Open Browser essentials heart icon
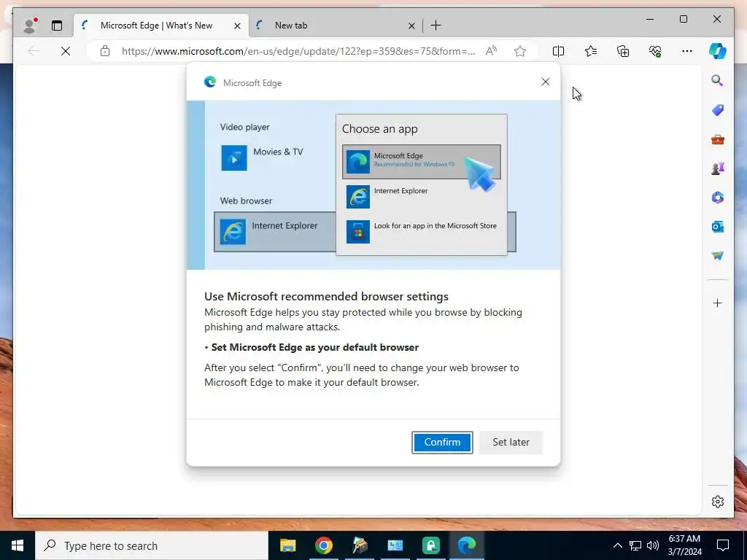Image resolution: width=747 pixels, height=560 pixels. tap(655, 51)
